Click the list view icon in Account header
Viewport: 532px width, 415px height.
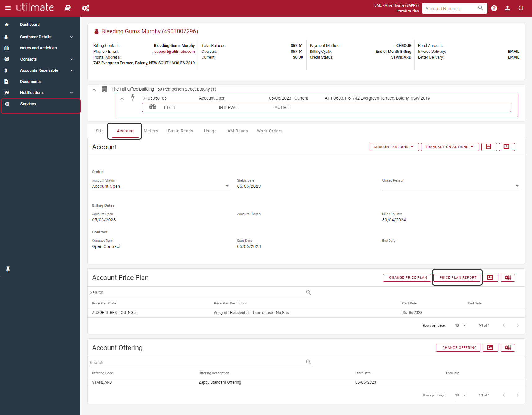507,147
